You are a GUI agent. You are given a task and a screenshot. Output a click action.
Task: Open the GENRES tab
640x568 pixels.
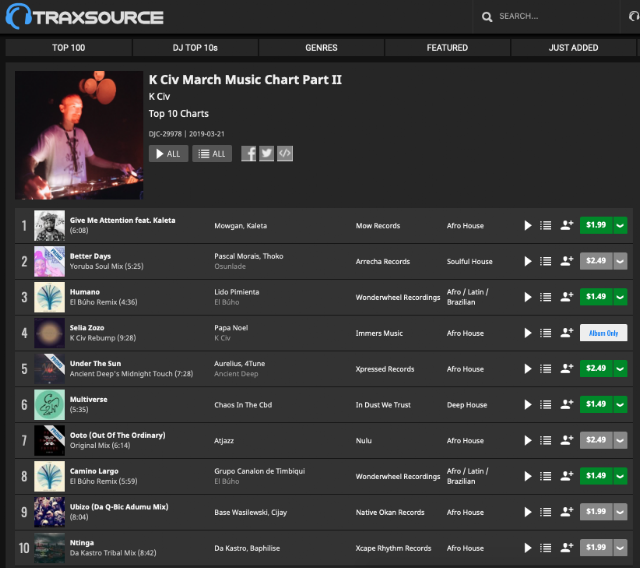tap(321, 48)
